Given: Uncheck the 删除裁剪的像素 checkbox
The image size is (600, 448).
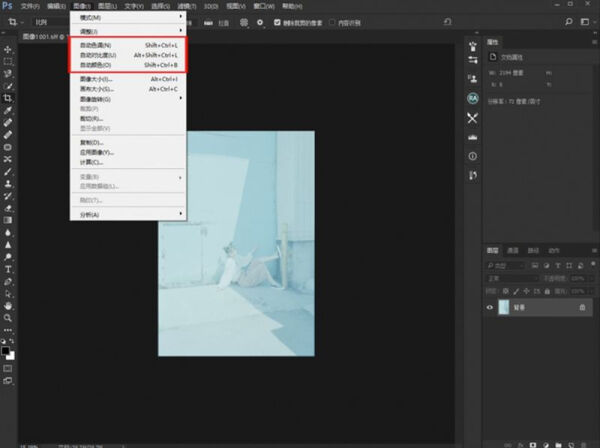Looking at the screenshot, I should [x=277, y=23].
